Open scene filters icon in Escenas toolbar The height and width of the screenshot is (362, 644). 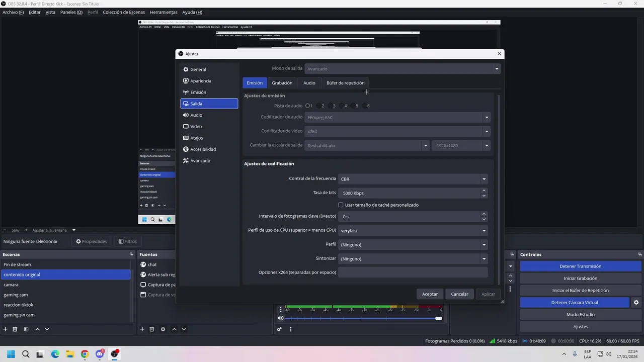point(26,329)
